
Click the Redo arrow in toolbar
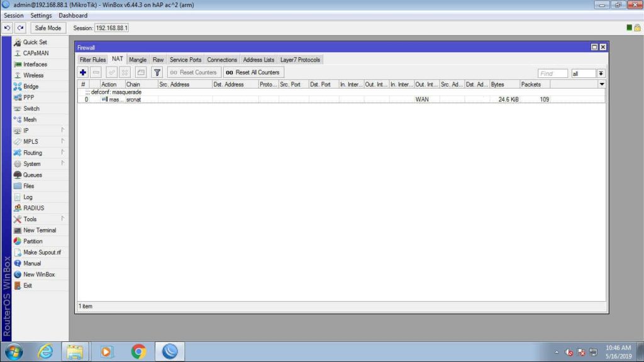[21, 28]
